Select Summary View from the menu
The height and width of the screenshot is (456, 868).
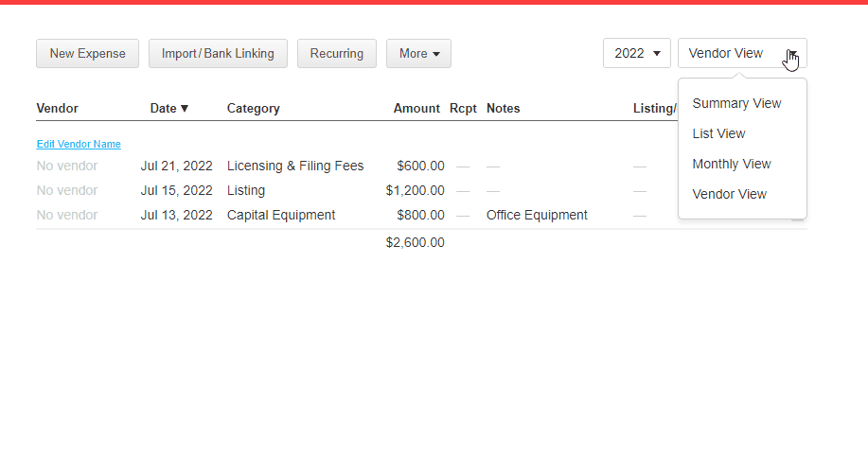point(736,103)
